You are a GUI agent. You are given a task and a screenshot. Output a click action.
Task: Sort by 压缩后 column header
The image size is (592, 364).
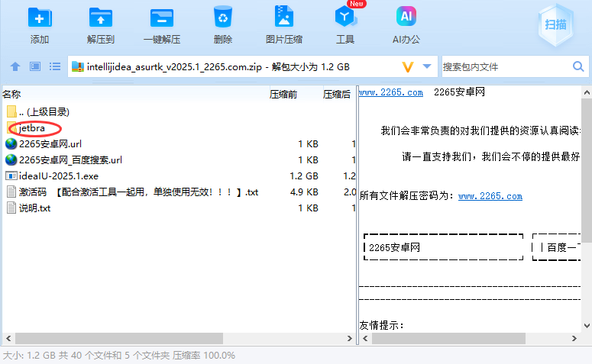(x=337, y=95)
